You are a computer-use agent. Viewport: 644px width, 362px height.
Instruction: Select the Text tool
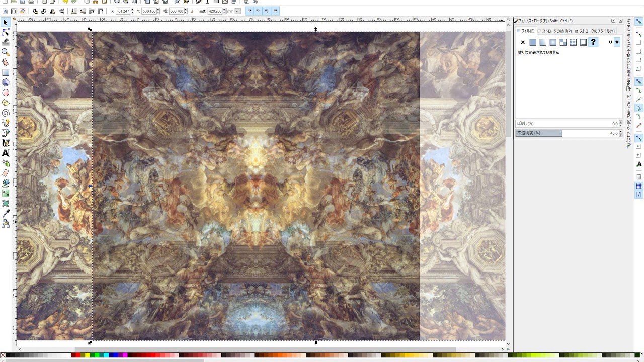pos(6,153)
